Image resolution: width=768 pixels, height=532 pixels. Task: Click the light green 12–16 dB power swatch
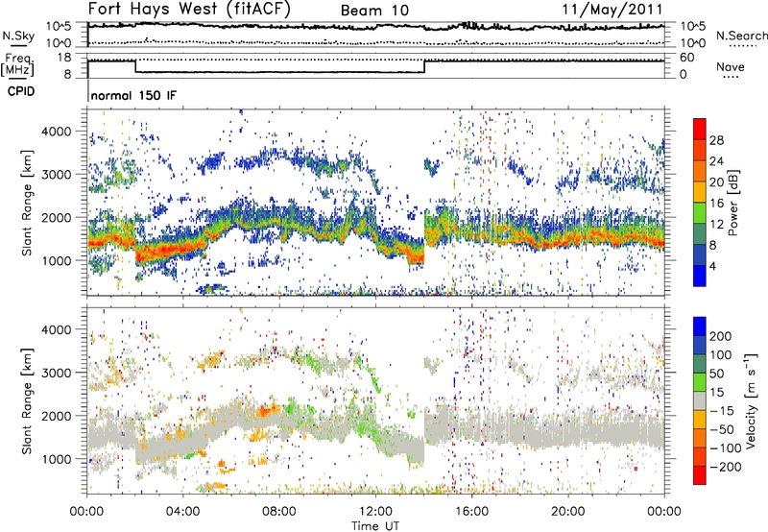coord(700,213)
